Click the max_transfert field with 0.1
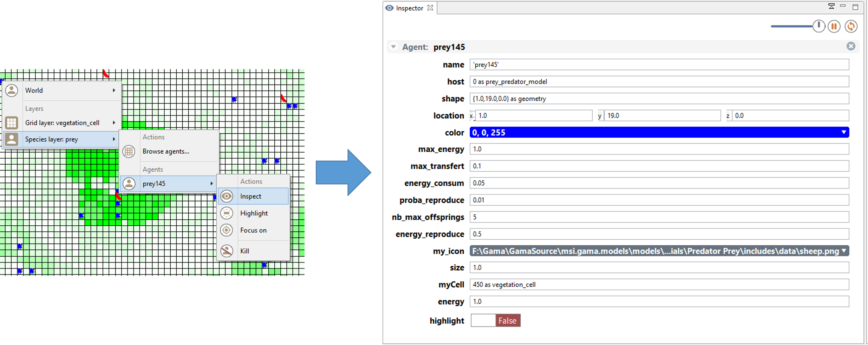The height and width of the screenshot is (345, 868). pos(659,166)
